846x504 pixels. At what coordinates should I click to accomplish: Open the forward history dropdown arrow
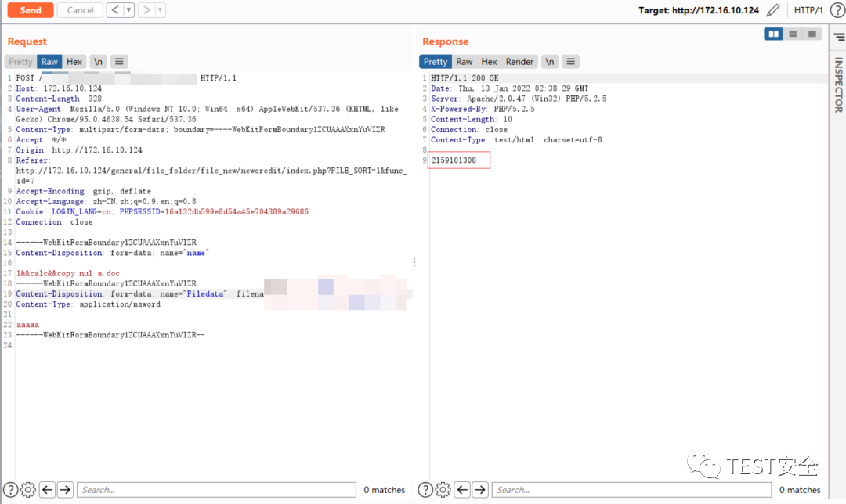[x=161, y=10]
